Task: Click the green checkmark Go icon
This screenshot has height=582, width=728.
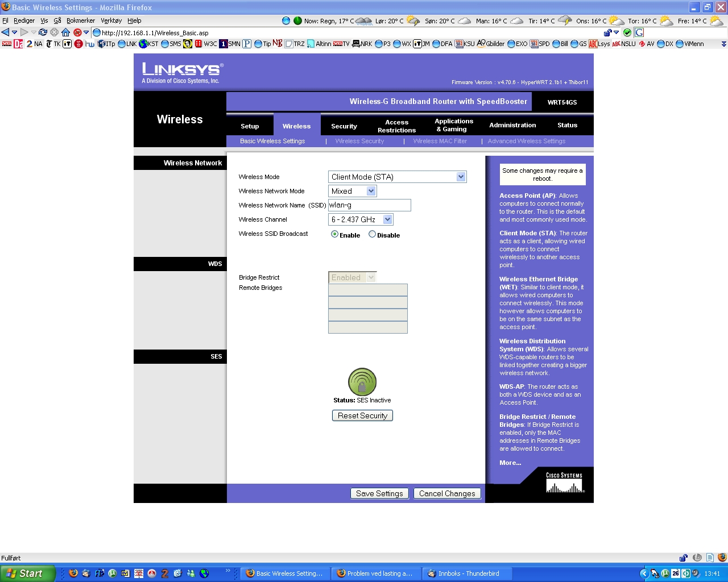Action: [627, 32]
